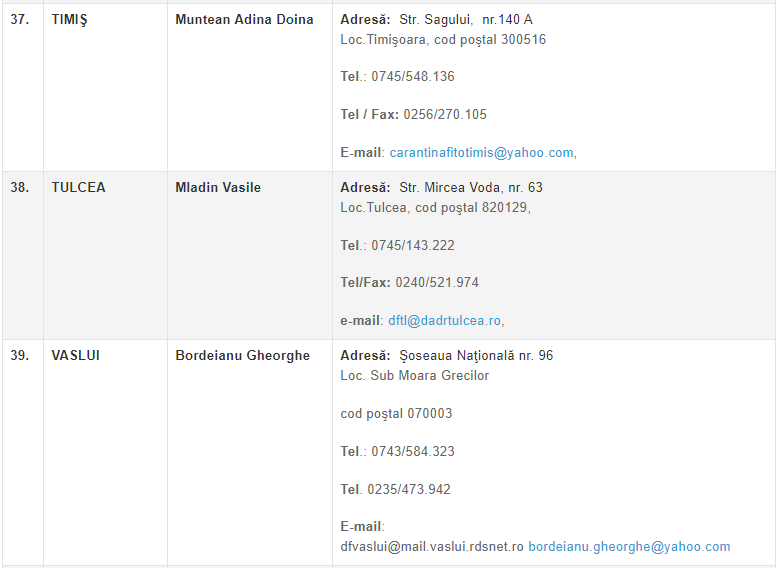Click the dftl@dadrtulcea.ro email link
The width and height of the screenshot is (778, 568).
pyautogui.click(x=445, y=321)
